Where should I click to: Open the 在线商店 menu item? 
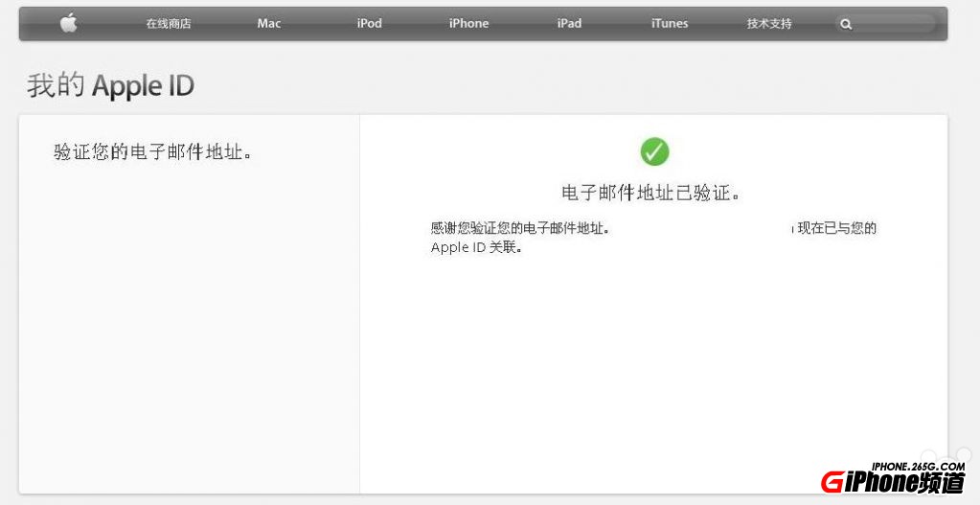169,24
